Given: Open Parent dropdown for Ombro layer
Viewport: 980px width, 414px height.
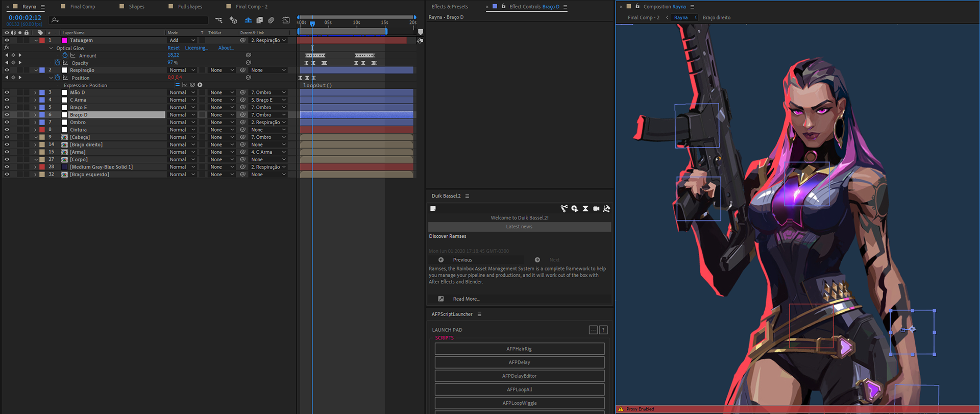Looking at the screenshot, I should [268, 123].
